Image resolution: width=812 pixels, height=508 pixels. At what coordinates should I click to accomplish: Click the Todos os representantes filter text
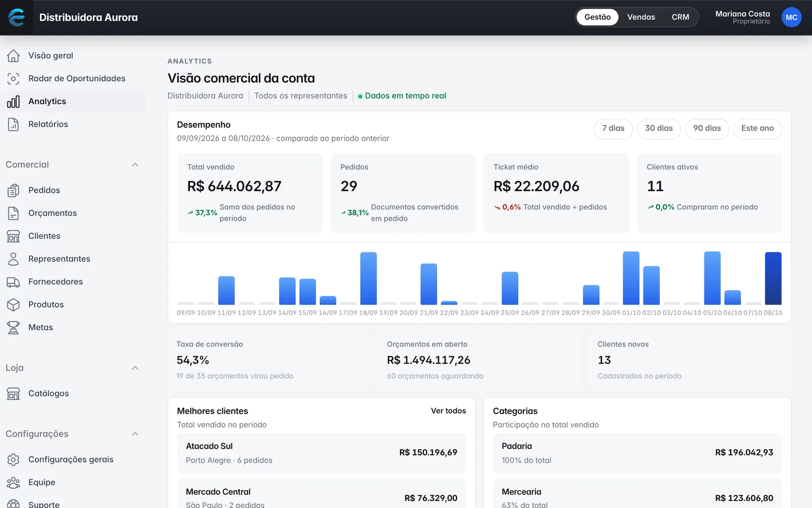[300, 96]
